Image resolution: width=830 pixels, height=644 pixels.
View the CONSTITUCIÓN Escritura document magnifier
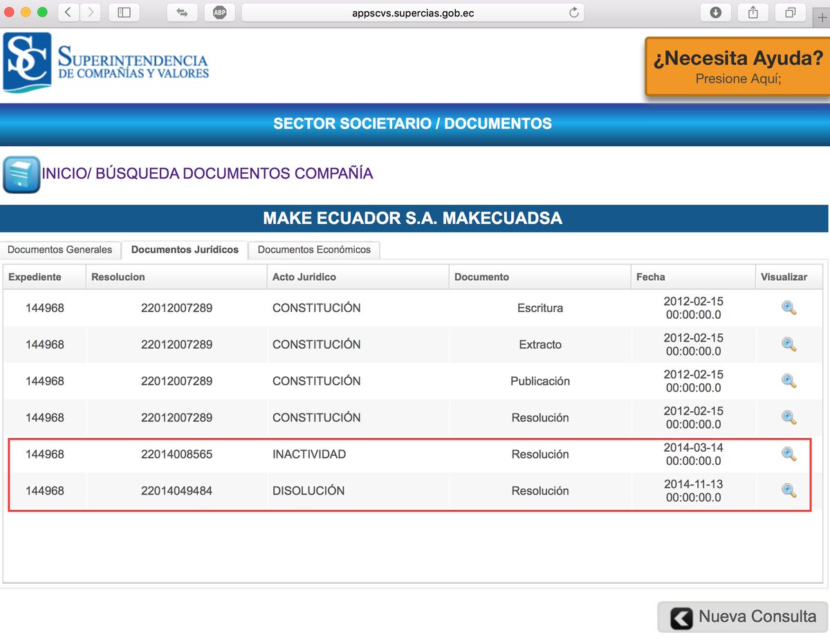[x=788, y=308]
